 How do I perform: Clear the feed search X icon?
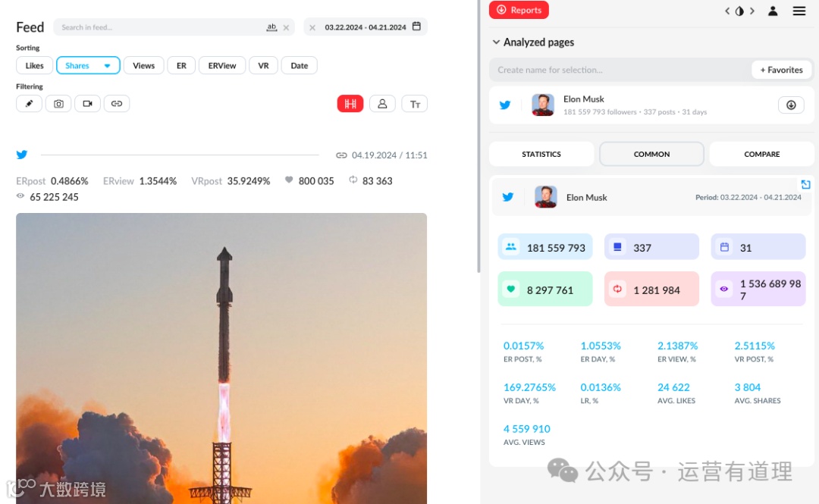(x=286, y=28)
